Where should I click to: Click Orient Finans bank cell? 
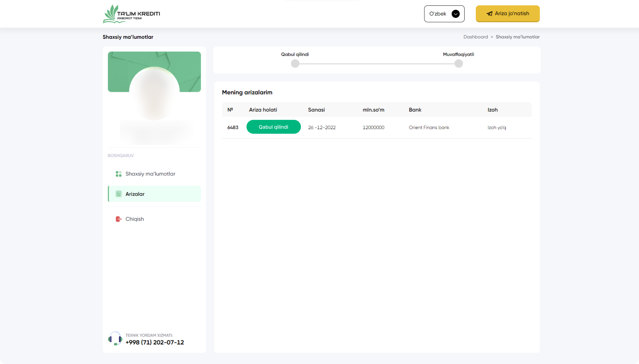[x=429, y=127]
